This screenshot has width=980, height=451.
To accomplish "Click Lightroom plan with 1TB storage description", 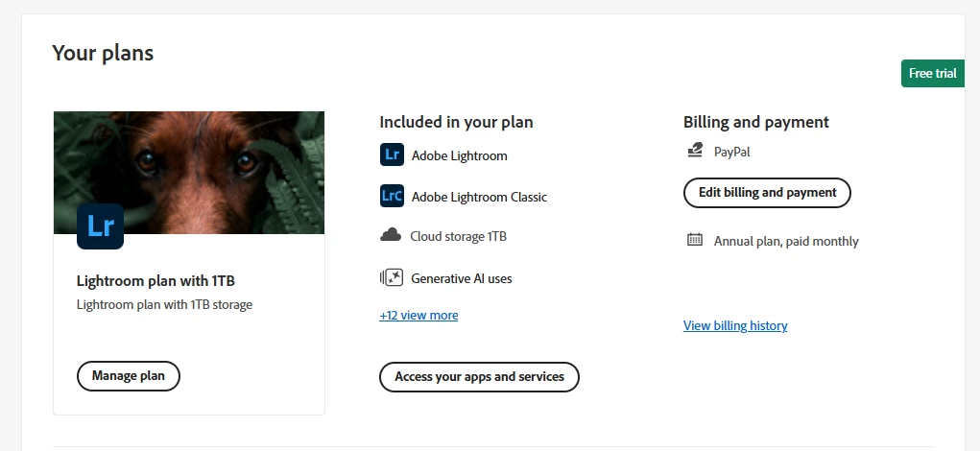I will [164, 305].
